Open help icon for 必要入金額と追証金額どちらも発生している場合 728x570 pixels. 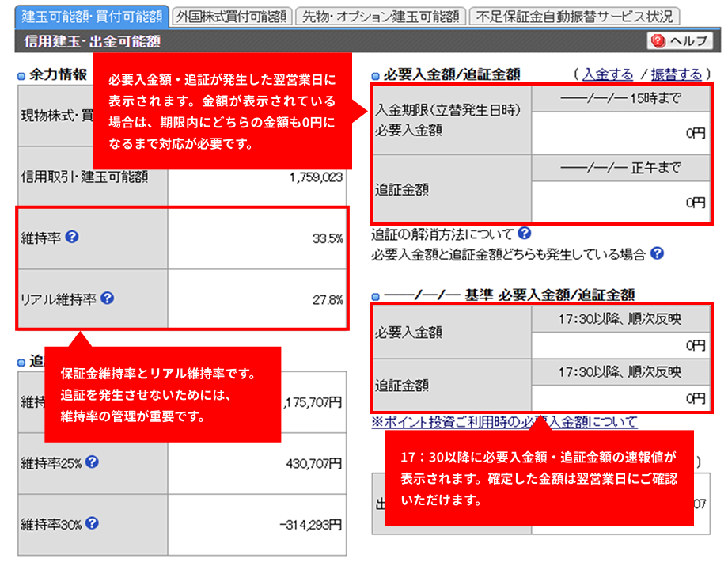pos(656,254)
